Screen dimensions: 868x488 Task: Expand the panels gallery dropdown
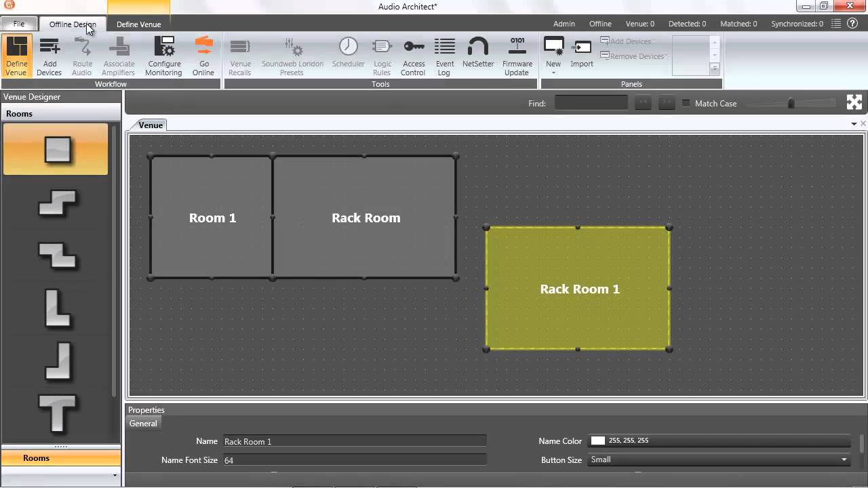[x=714, y=68]
